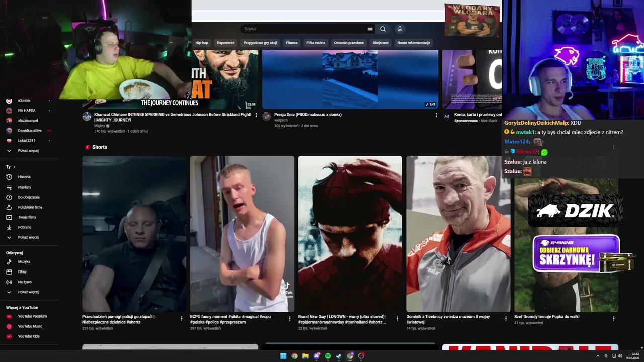Open eXmiter subscription channel
Viewport: 644px width, 362px height.
(x=24, y=101)
